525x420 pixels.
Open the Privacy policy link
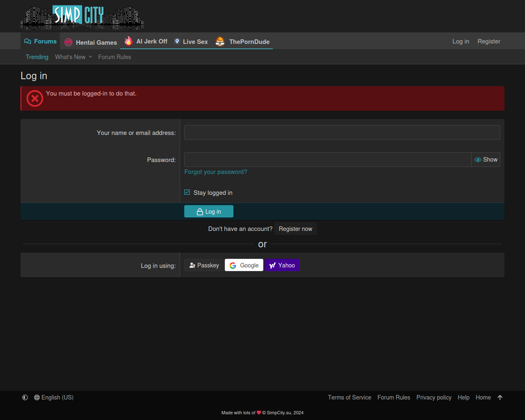[x=434, y=397]
